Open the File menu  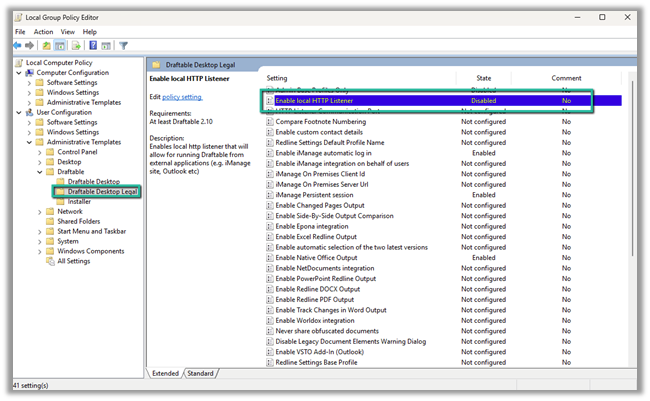(x=20, y=32)
